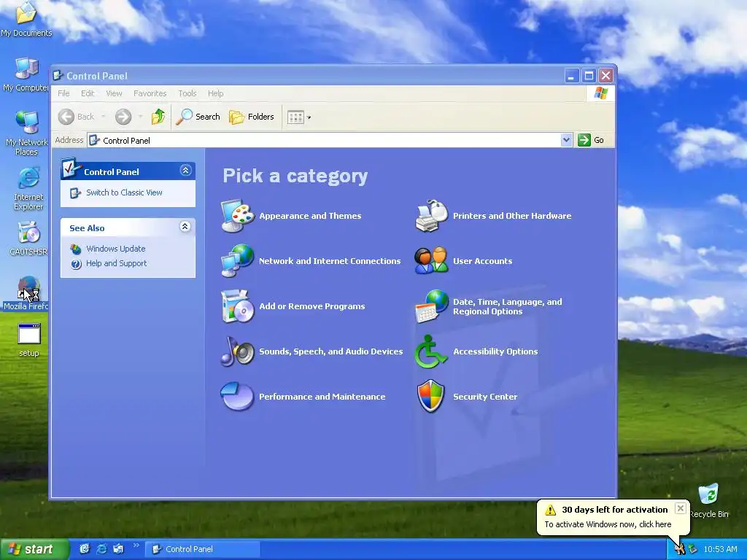Select Mozilla Firefox desktop shortcut
747x560 pixels.
(x=26, y=293)
